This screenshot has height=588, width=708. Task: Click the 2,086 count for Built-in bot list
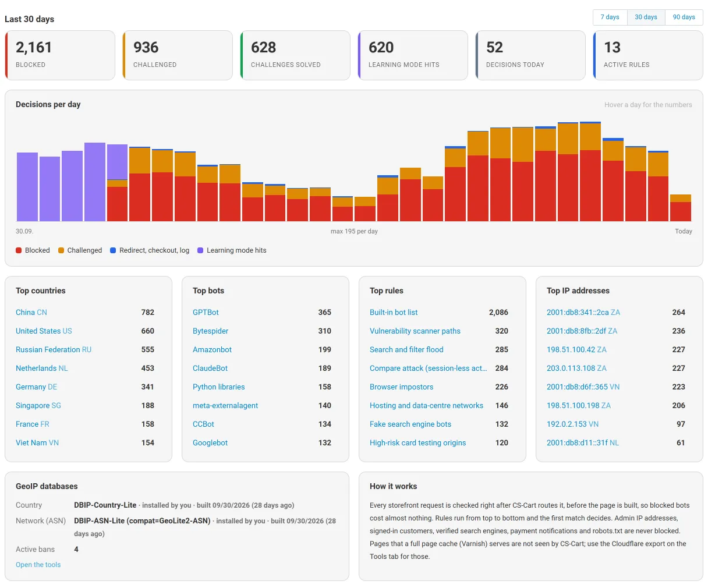498,313
